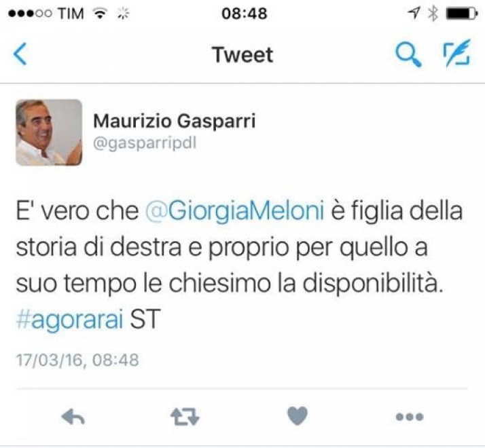Reply to Maurizio Gasparri's tweet
Screen dimensions: 485x448
73,417
